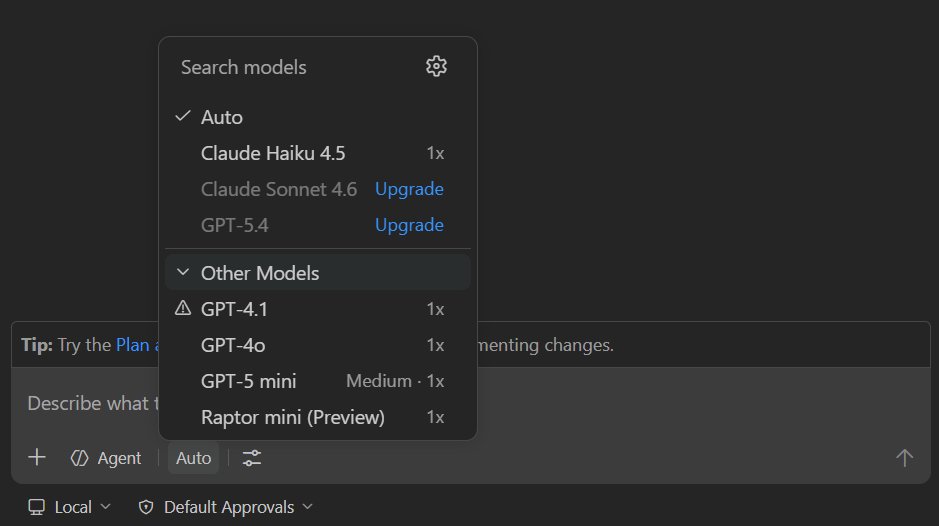Choose GPT-4.1 from Other Models
This screenshot has height=526, width=939.
pyautogui.click(x=317, y=309)
